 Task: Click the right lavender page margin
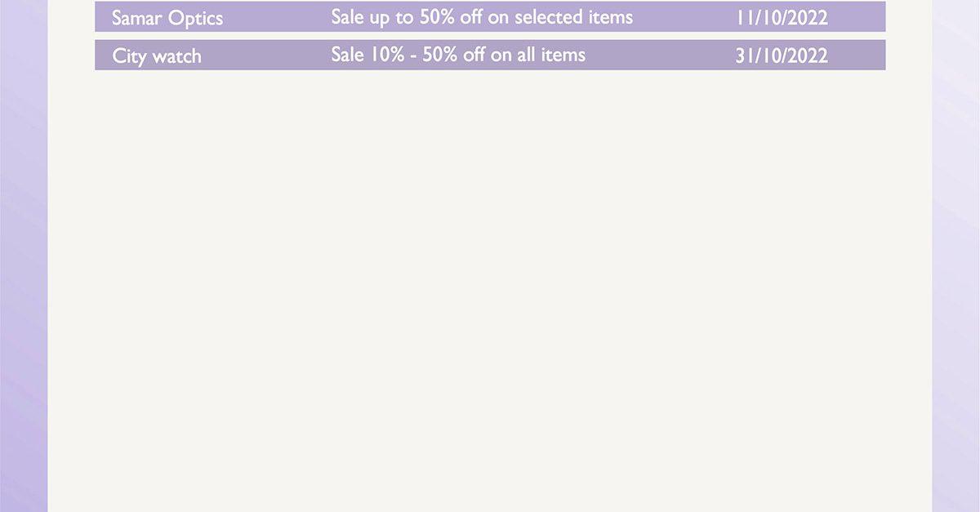(956, 256)
